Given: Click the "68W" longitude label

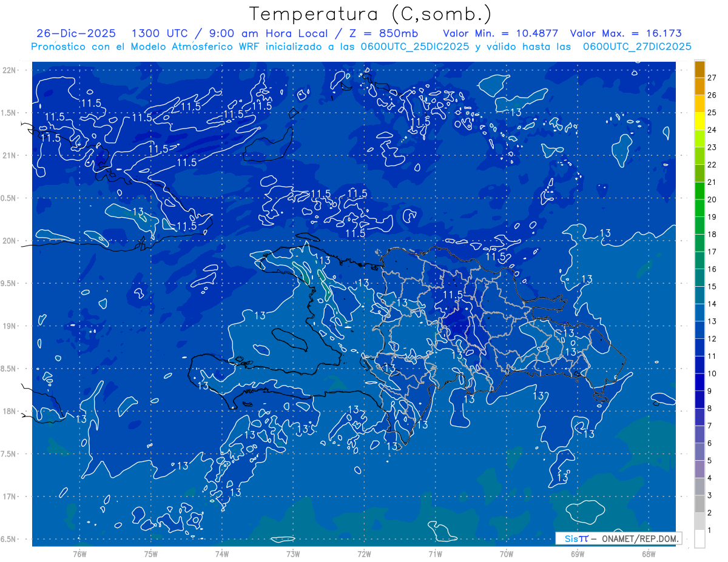Looking at the screenshot, I should pyautogui.click(x=649, y=554).
